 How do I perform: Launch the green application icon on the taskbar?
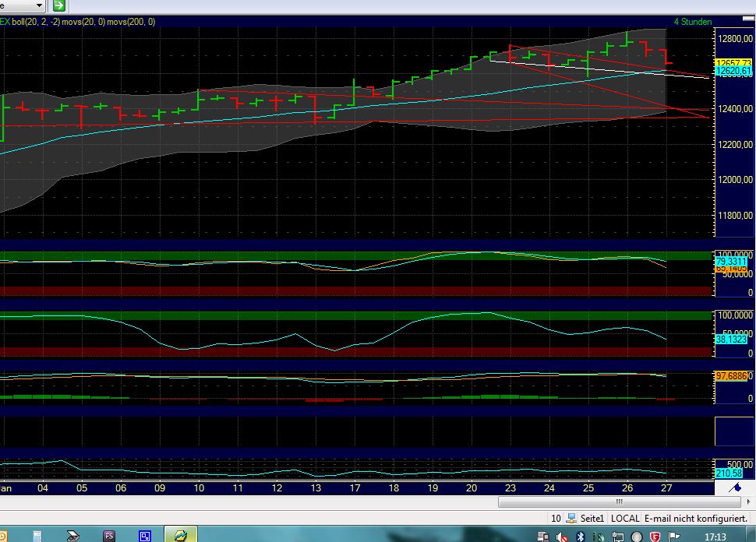[x=182, y=537]
